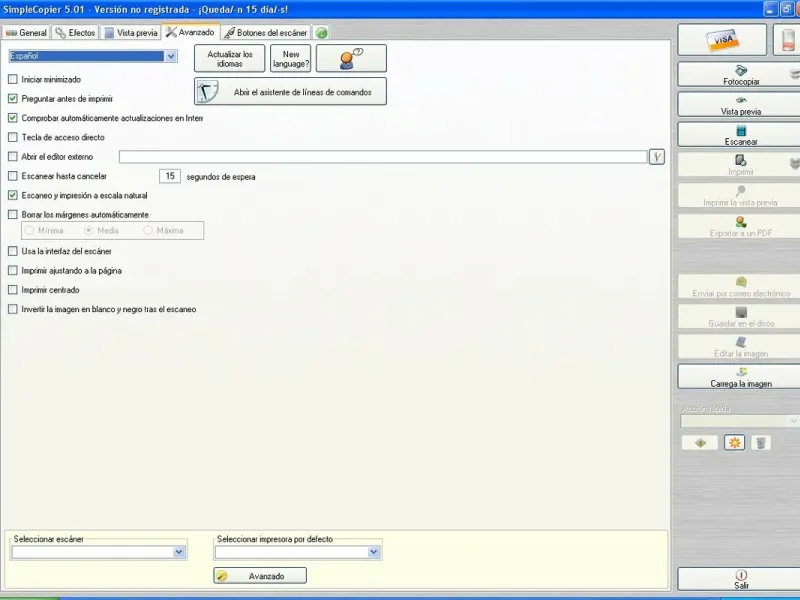The image size is (800, 600).
Task: Enable Tecla de acceso directo
Action: tap(13, 137)
